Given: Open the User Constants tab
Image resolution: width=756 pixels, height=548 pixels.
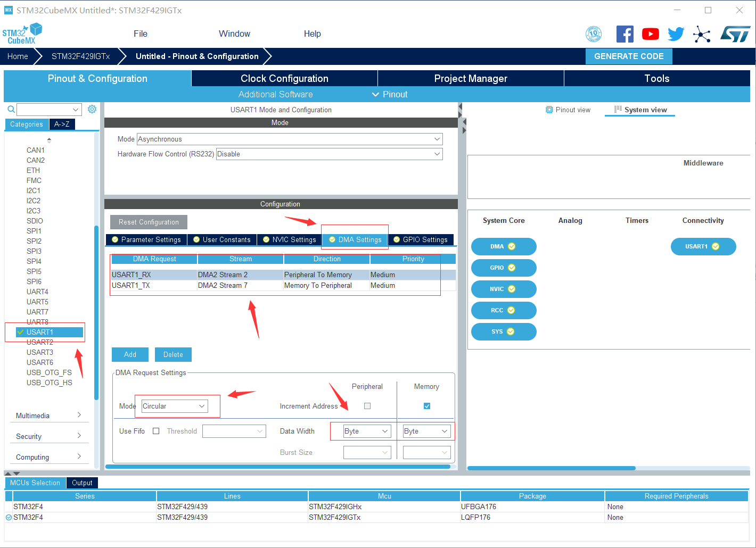Looking at the screenshot, I should pyautogui.click(x=223, y=239).
